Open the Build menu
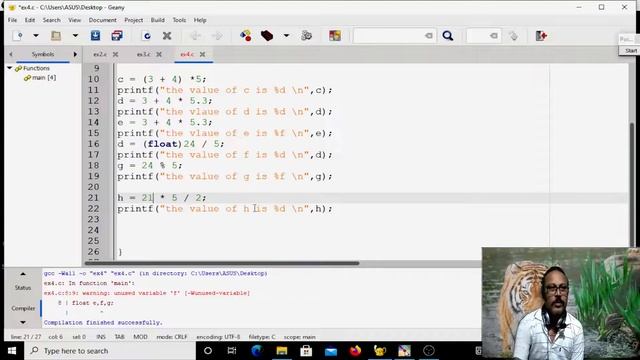This screenshot has width=640, height=360. click(x=158, y=20)
